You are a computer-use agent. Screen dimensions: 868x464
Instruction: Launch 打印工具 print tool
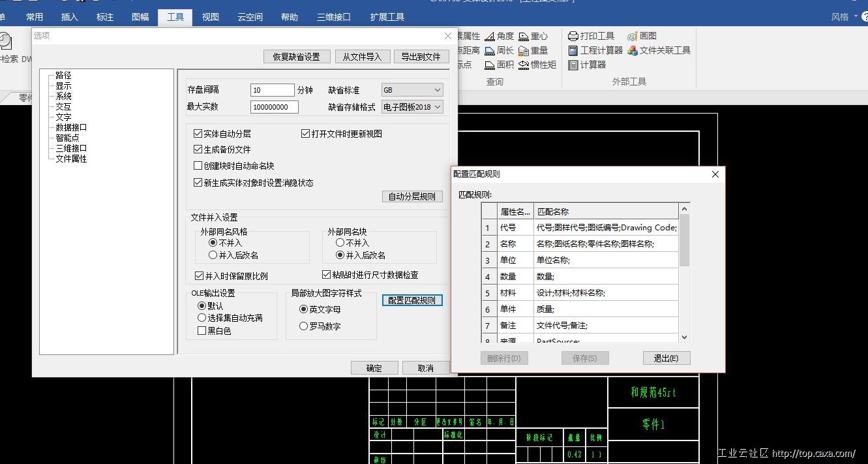tap(591, 36)
